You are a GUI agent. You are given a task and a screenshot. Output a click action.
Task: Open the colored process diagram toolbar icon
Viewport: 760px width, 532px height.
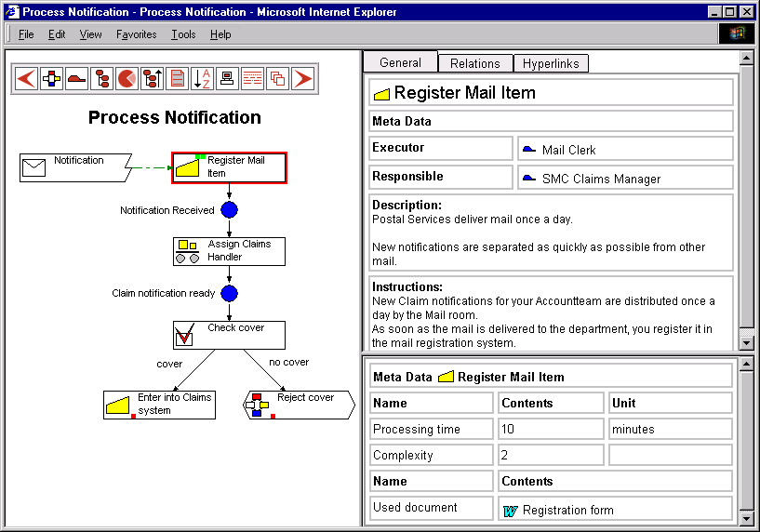[51, 79]
